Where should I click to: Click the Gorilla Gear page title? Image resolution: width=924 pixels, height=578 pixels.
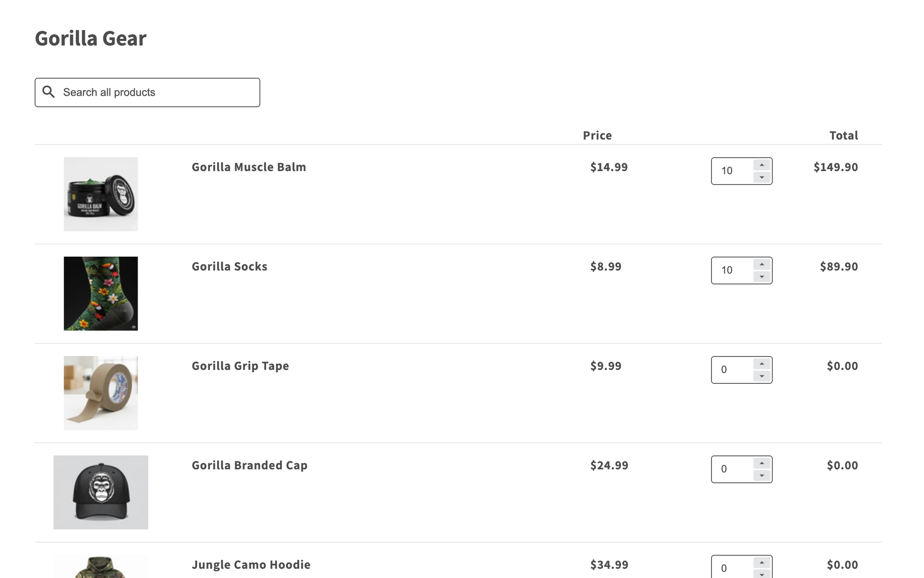point(91,38)
